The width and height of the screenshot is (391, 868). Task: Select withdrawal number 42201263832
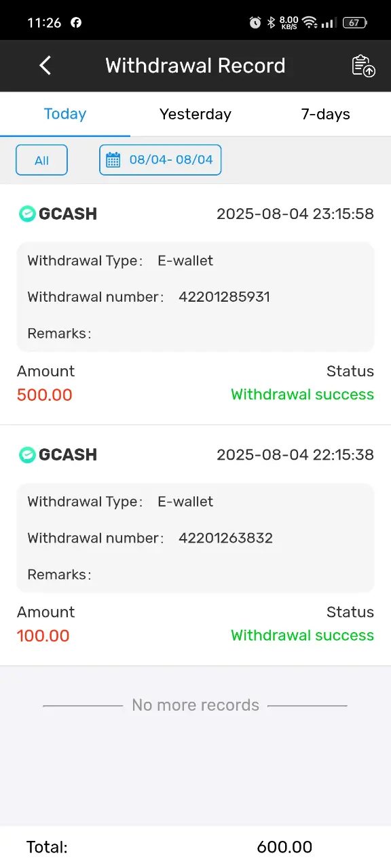tap(225, 538)
